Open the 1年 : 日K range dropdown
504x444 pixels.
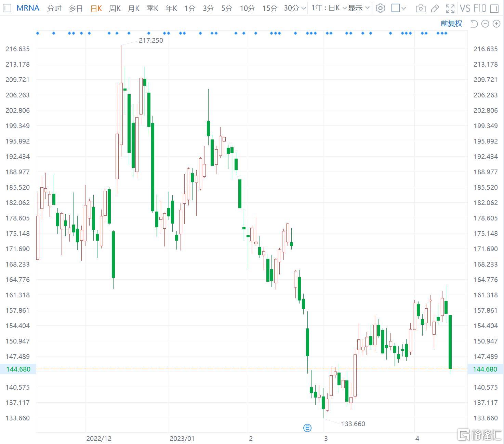329,8
